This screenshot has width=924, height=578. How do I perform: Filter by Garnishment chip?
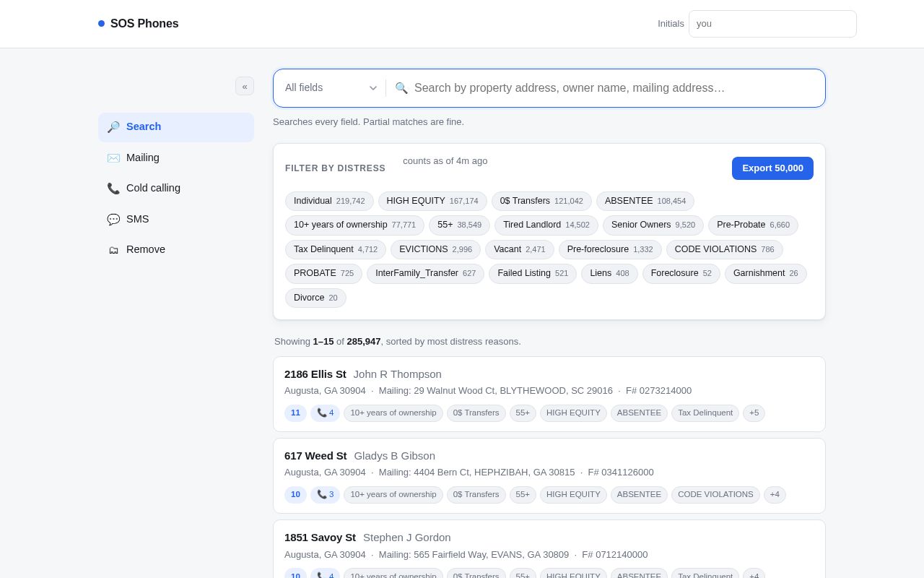pyautogui.click(x=766, y=274)
